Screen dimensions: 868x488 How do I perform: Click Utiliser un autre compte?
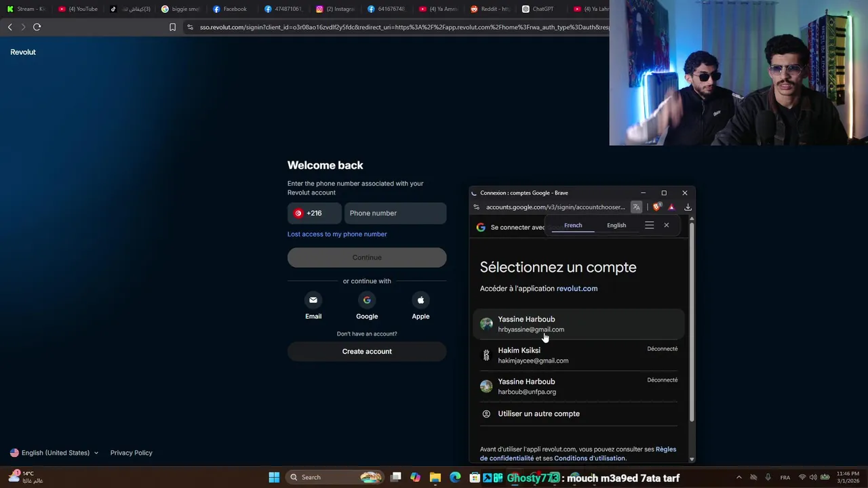[x=578, y=413]
